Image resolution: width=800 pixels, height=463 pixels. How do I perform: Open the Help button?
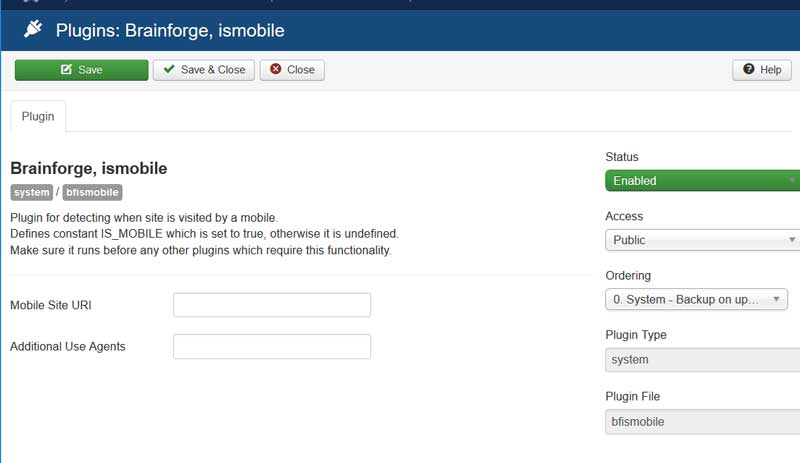(x=762, y=70)
